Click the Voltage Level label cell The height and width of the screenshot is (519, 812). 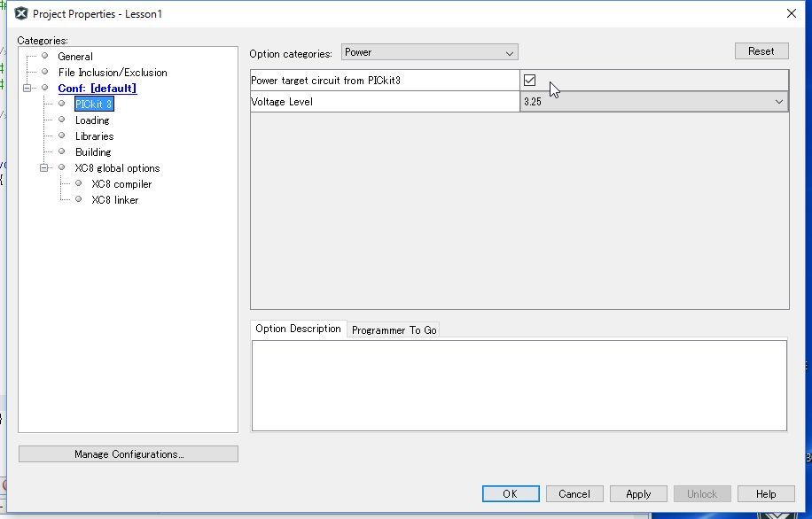click(385, 102)
